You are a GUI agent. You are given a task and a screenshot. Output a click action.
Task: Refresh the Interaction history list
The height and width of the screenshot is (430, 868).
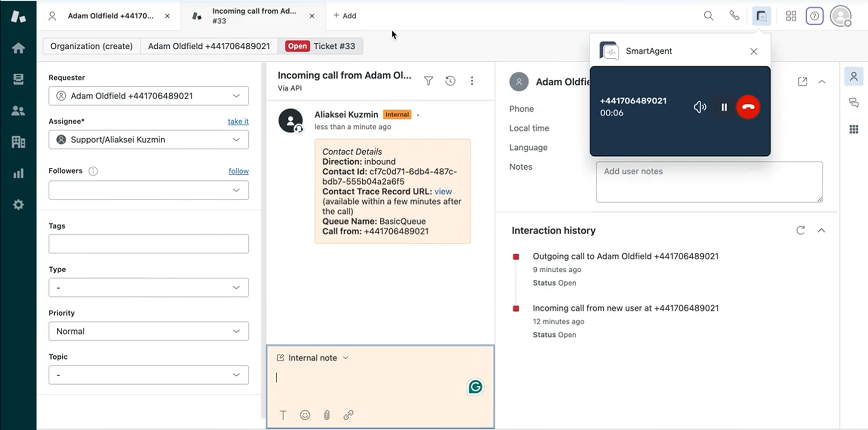click(x=801, y=230)
